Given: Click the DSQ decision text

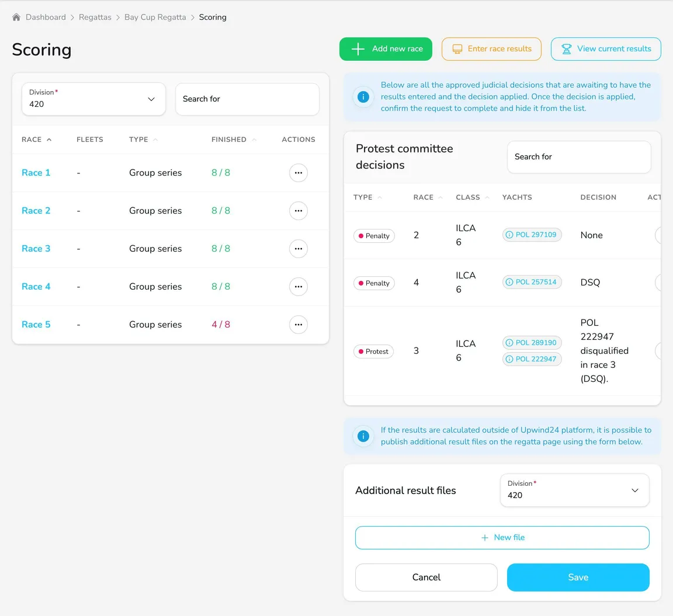Looking at the screenshot, I should tap(590, 282).
